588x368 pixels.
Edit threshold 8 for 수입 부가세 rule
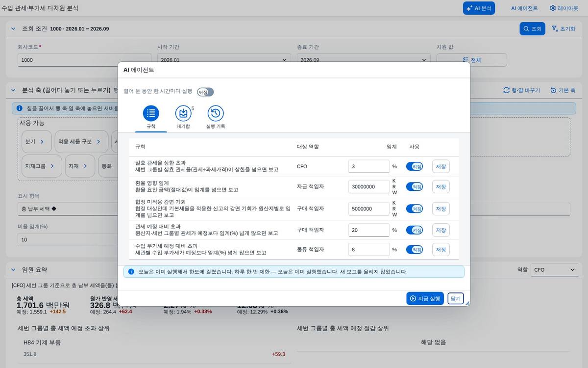369,249
